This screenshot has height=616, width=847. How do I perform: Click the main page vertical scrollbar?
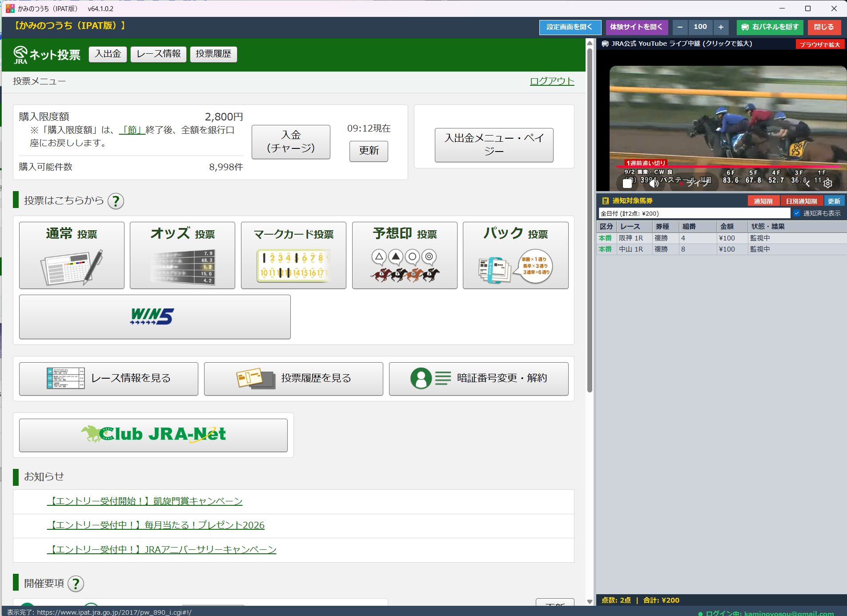point(590,220)
